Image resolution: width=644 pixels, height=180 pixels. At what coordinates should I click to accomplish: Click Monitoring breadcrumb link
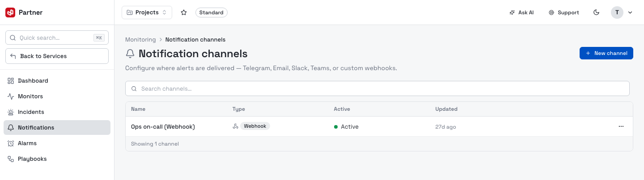tap(140, 40)
